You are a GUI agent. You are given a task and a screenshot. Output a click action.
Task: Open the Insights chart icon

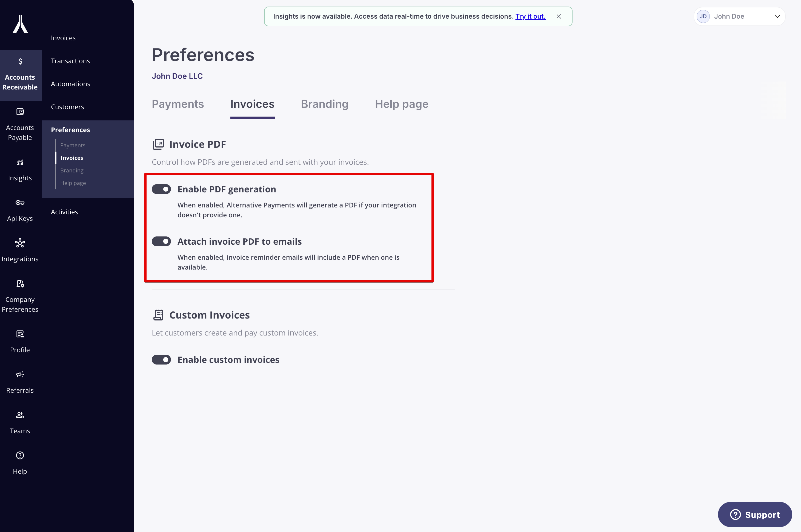pyautogui.click(x=20, y=162)
